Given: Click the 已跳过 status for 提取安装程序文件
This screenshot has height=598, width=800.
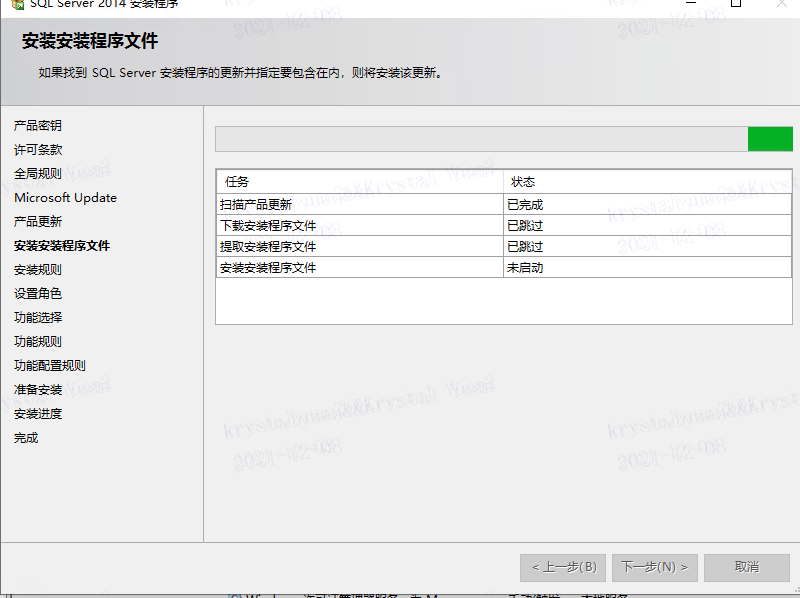Looking at the screenshot, I should pyautogui.click(x=647, y=246).
